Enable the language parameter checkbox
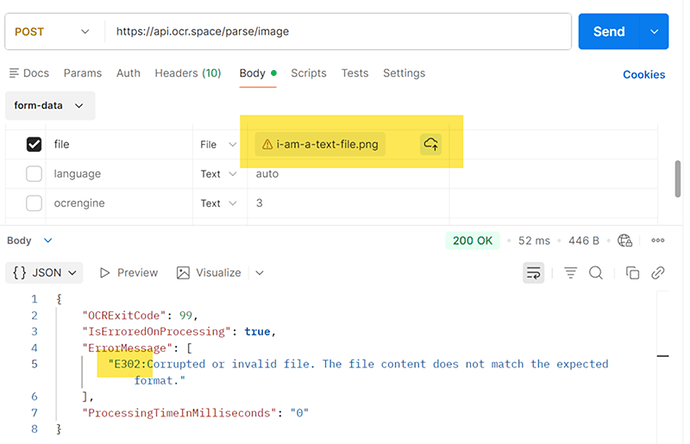Viewport: 690px width, 444px height. click(34, 174)
